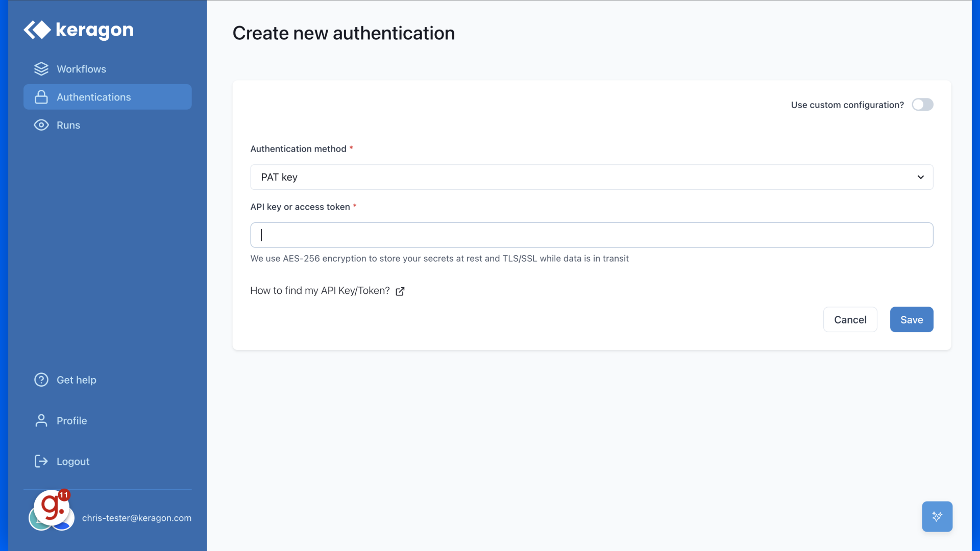
Task: Navigate to the Workflows section
Action: pyautogui.click(x=82, y=68)
